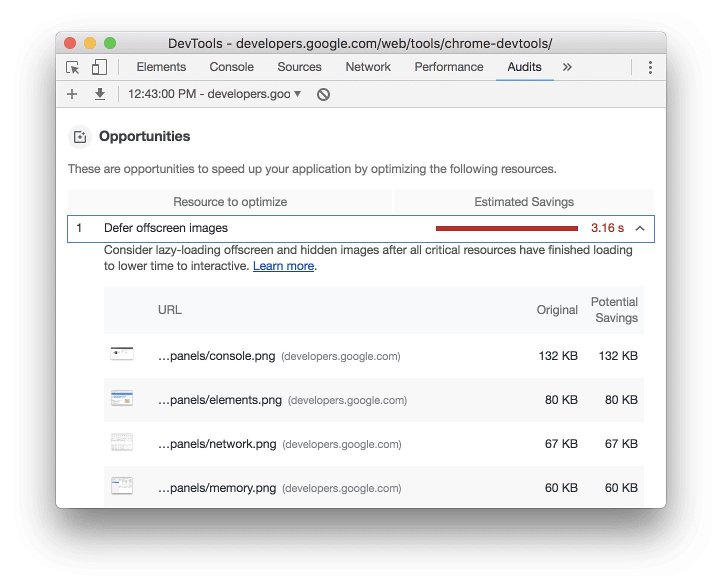Click the Opportunities section icon
Screen dimensions: 722x588
point(79,136)
